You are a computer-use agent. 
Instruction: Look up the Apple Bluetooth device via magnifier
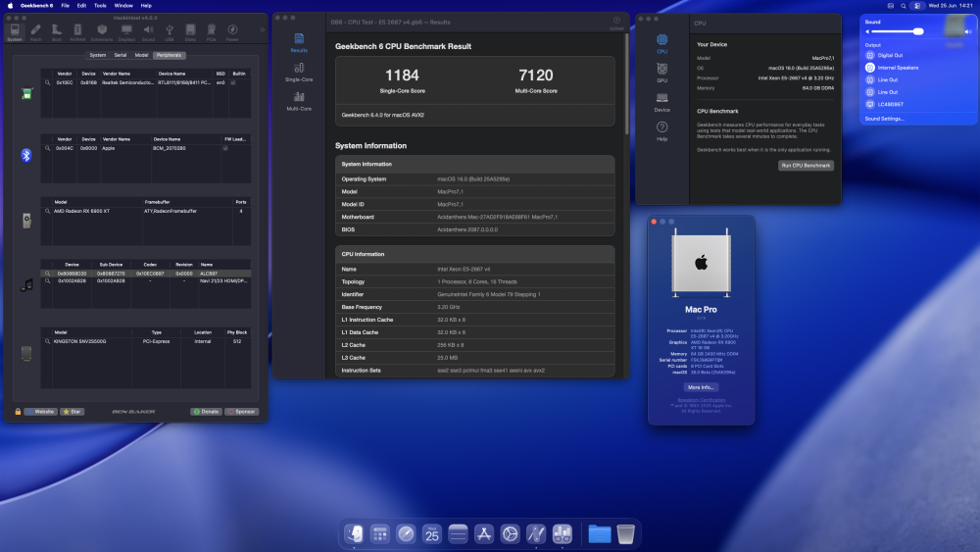pos(47,148)
